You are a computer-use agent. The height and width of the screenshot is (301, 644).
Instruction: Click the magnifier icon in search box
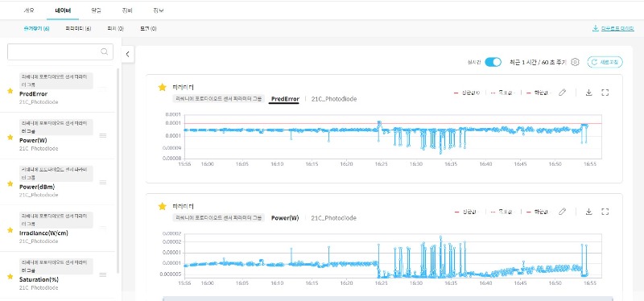point(105,52)
